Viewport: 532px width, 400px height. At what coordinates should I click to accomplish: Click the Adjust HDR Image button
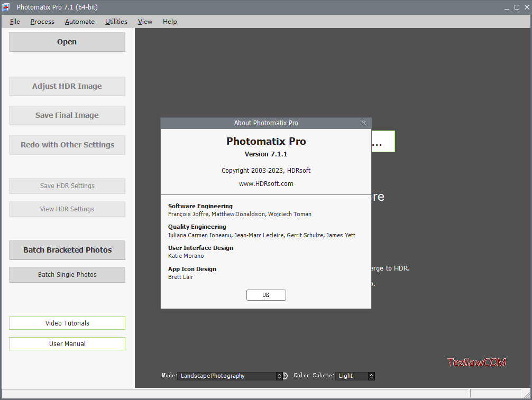coord(67,86)
